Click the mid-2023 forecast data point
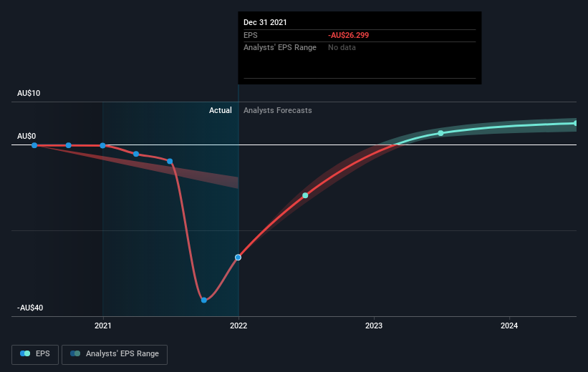588x372 pixels. click(x=440, y=133)
